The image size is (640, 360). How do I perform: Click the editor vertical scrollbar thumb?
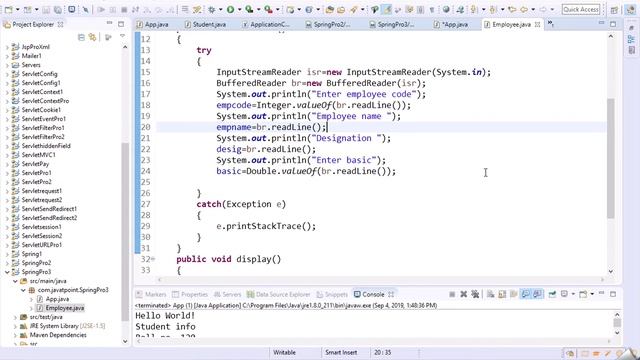611,158
